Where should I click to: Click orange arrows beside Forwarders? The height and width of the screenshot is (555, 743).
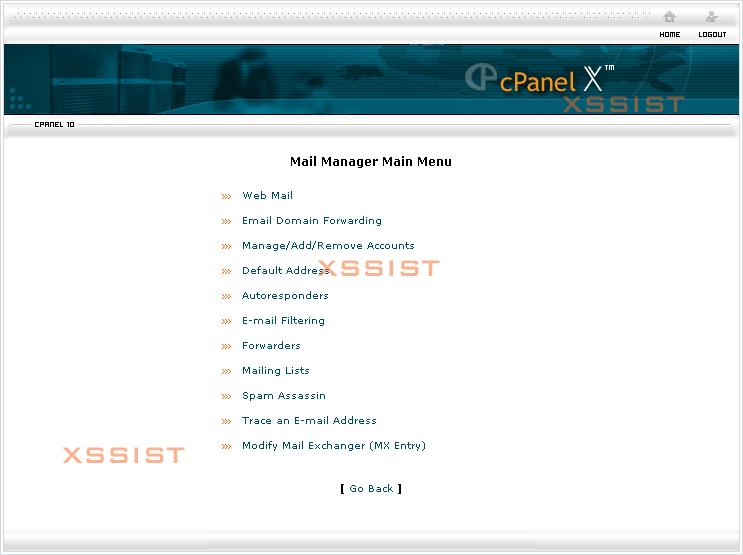tap(226, 347)
